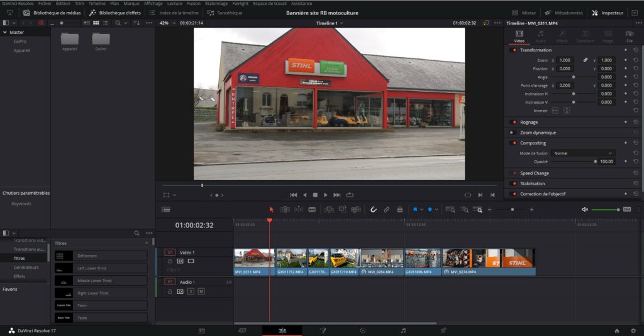Open timeline view options icon

pos(166,210)
